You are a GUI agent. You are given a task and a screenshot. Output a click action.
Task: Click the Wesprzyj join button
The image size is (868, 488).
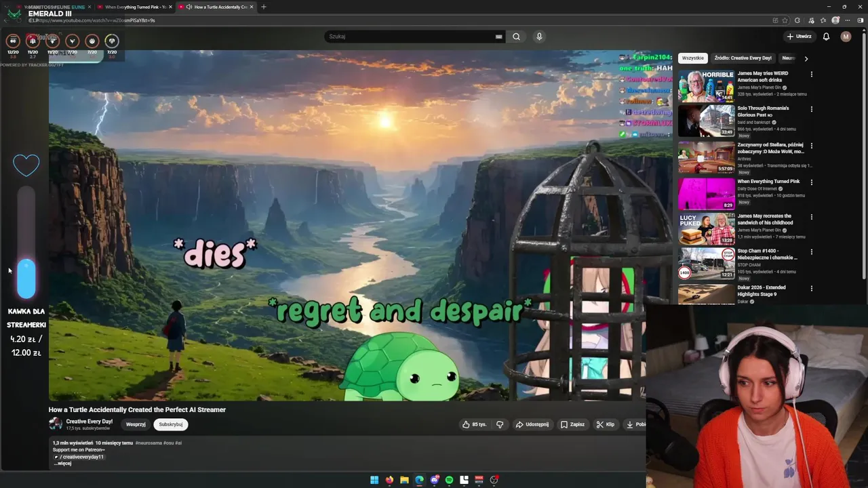click(136, 424)
